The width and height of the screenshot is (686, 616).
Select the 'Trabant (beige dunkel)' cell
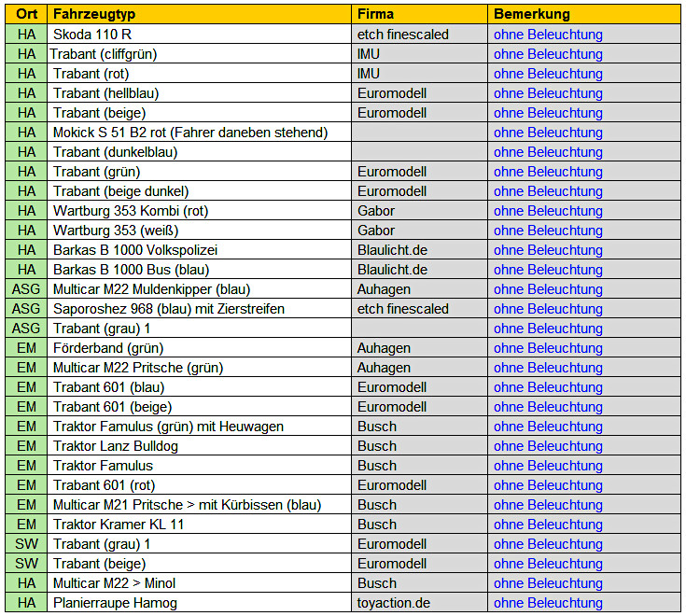[199, 191]
